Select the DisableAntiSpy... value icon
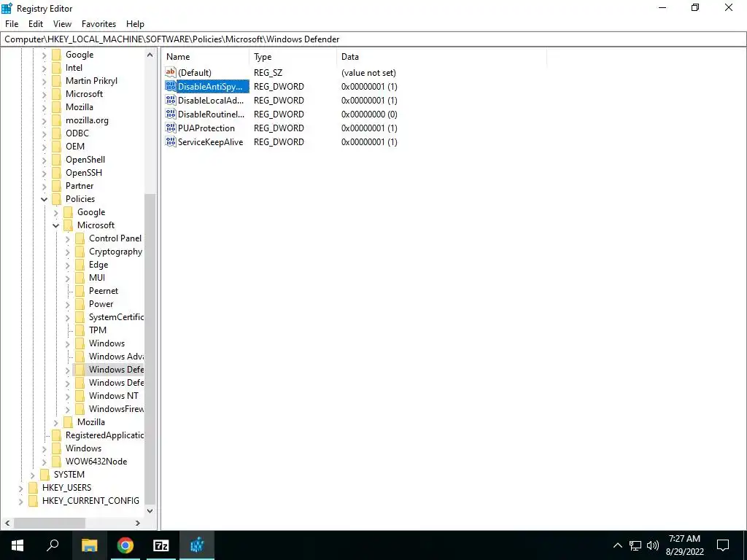 coord(171,86)
